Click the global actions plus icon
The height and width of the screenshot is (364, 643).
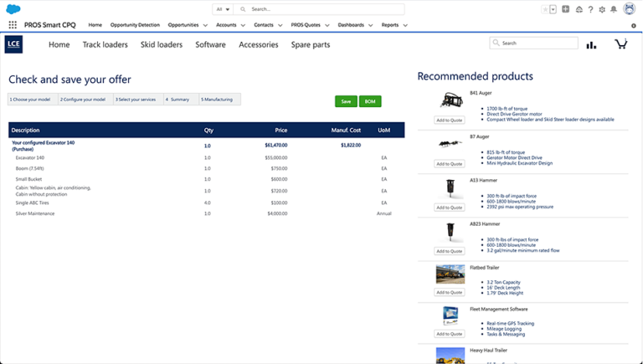tap(565, 9)
